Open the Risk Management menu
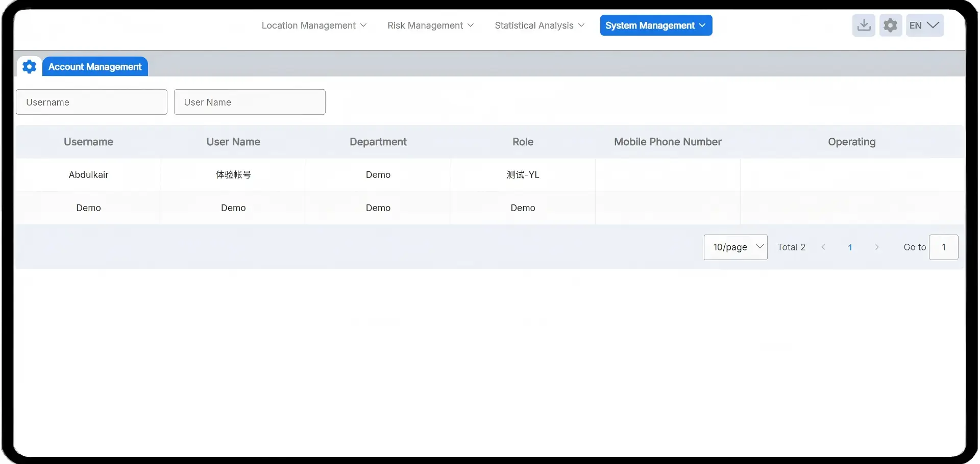980x464 pixels. pyautogui.click(x=430, y=25)
